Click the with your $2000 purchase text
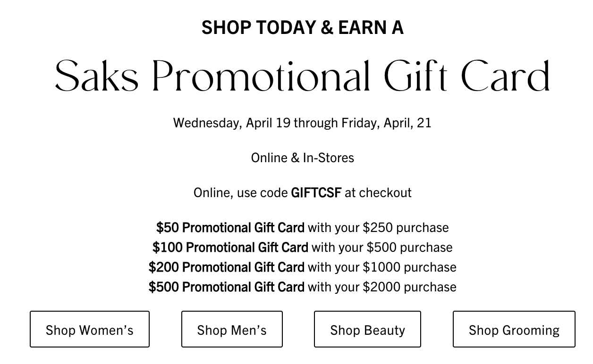The height and width of the screenshot is (364, 593). tap(382, 287)
